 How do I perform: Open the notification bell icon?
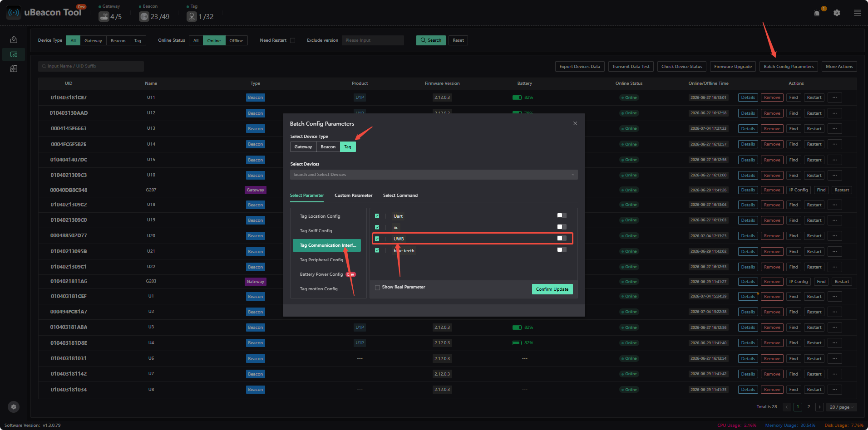(x=817, y=13)
